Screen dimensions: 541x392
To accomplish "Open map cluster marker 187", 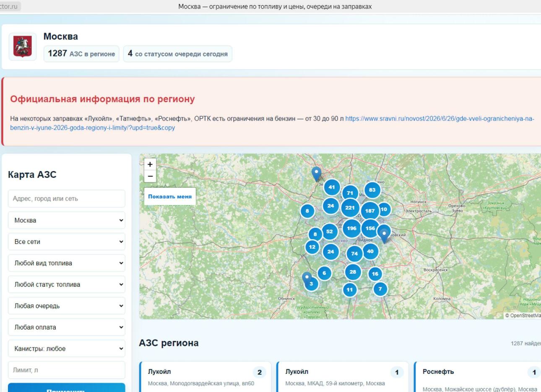I will 370,211.
